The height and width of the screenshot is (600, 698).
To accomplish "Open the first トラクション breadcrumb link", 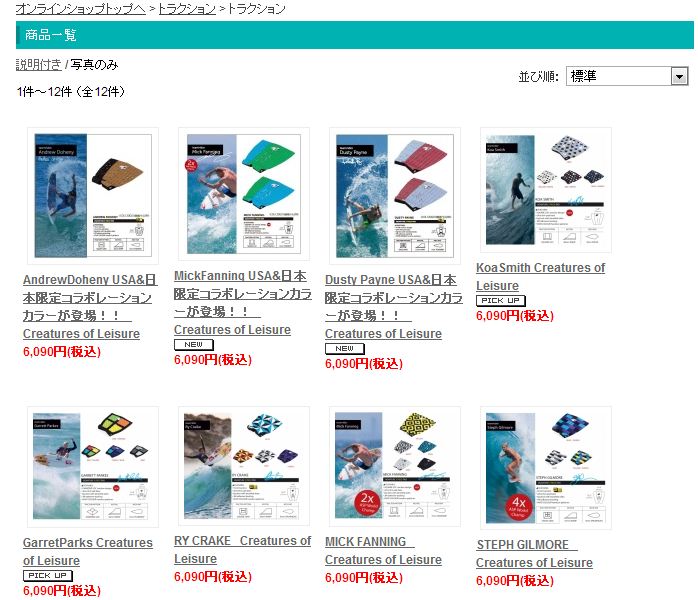I will click(x=187, y=8).
